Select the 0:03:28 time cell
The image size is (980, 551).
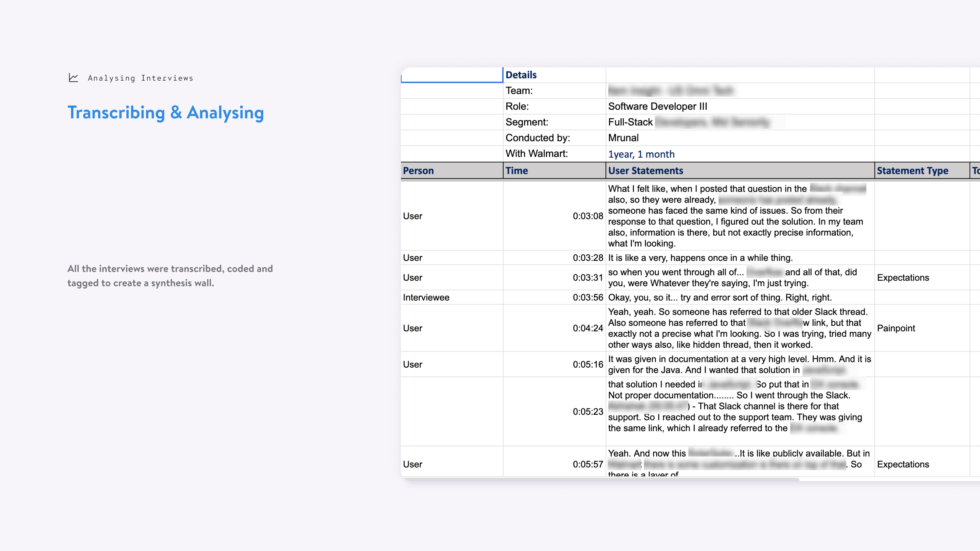pos(554,257)
